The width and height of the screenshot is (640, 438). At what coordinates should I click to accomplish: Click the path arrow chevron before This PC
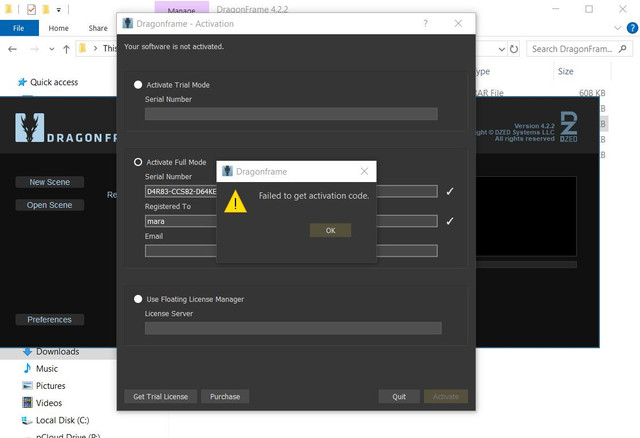point(96,49)
